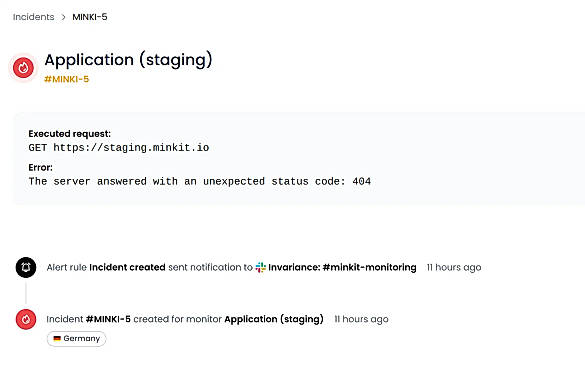Image resolution: width=585 pixels, height=368 pixels.
Task: Click the Error label in details box
Action: click(40, 167)
